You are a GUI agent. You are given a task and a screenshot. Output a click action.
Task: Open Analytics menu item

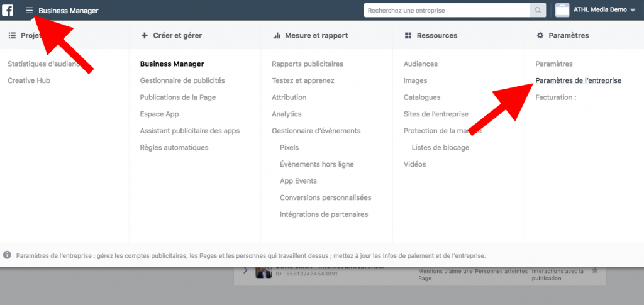tap(287, 114)
